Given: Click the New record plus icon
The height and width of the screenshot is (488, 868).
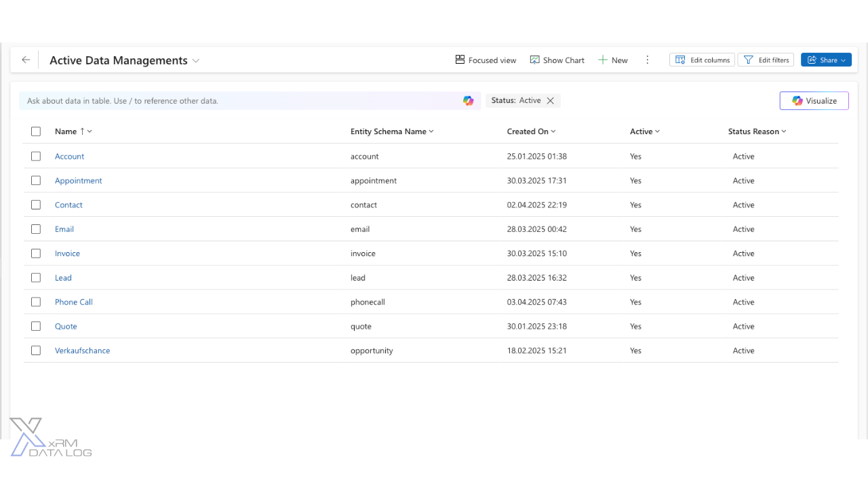Looking at the screenshot, I should pos(602,60).
